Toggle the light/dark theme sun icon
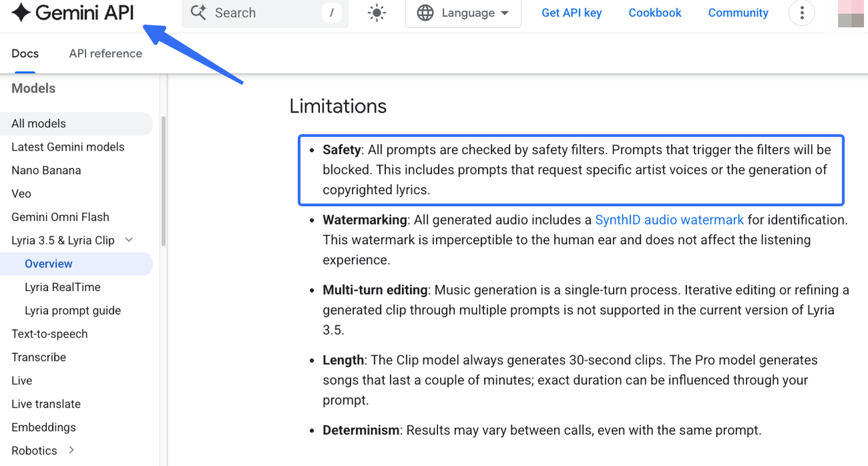This screenshot has height=466, width=868. 377,13
